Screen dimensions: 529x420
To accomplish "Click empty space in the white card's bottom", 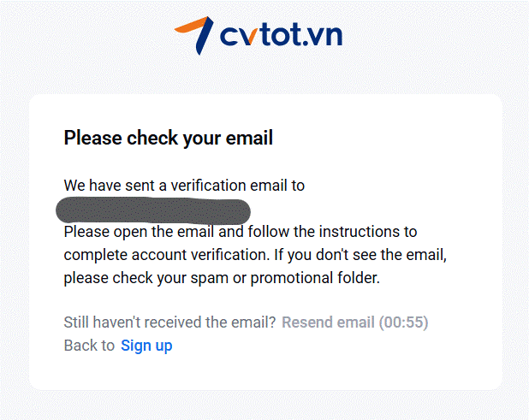I will coord(265,372).
